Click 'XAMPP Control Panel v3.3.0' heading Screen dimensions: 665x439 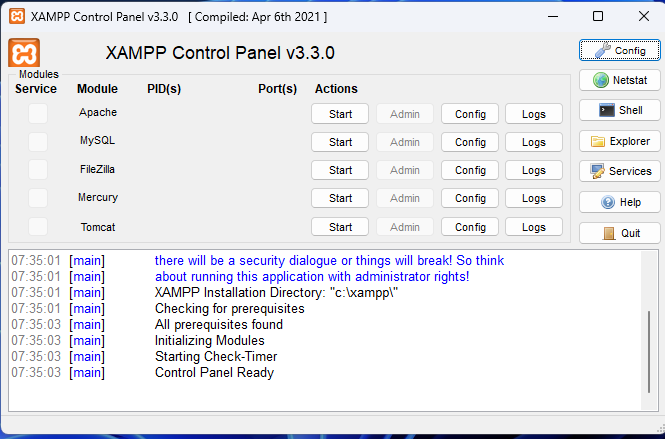tap(220, 53)
